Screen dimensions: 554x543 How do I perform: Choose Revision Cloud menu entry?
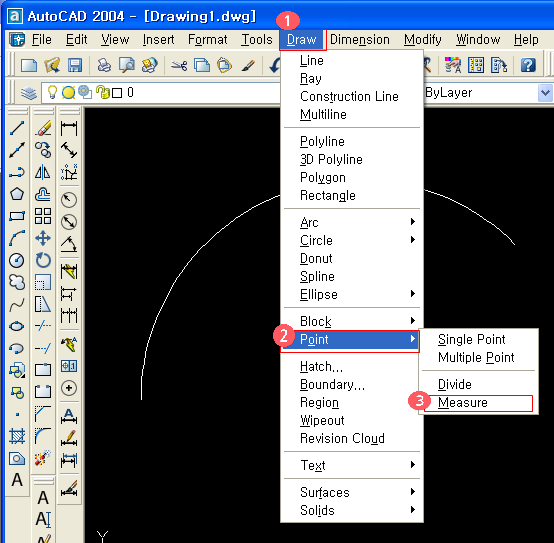click(352, 438)
